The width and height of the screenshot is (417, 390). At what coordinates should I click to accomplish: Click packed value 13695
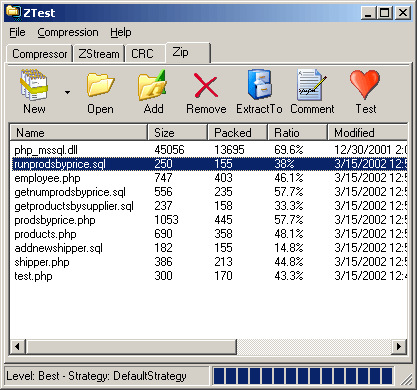(x=229, y=150)
